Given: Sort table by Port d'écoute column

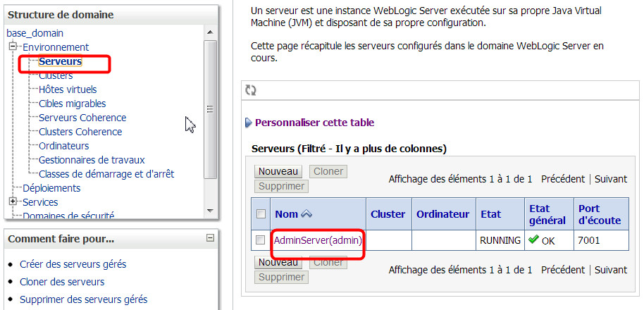Looking at the screenshot, I should tap(600, 214).
